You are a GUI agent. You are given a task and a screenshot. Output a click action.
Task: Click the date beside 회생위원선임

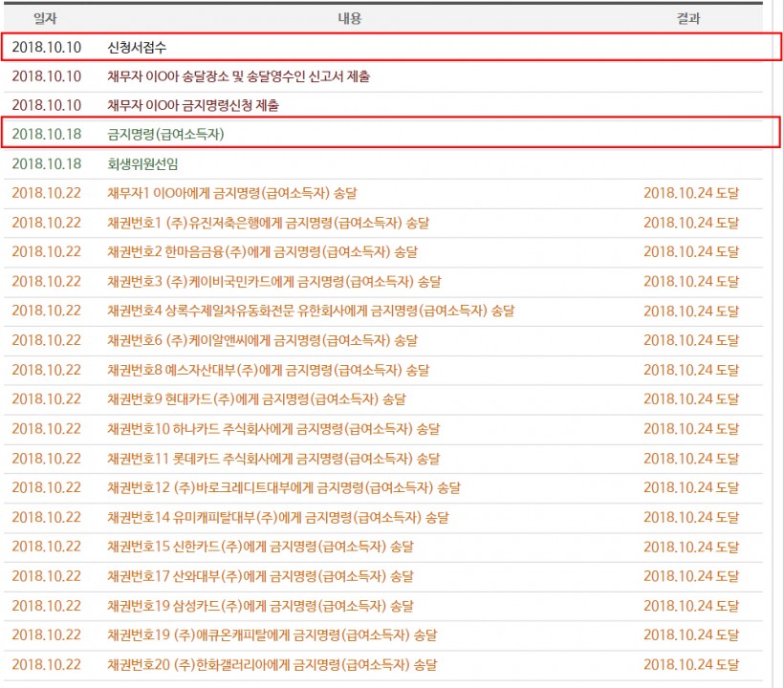[47, 164]
